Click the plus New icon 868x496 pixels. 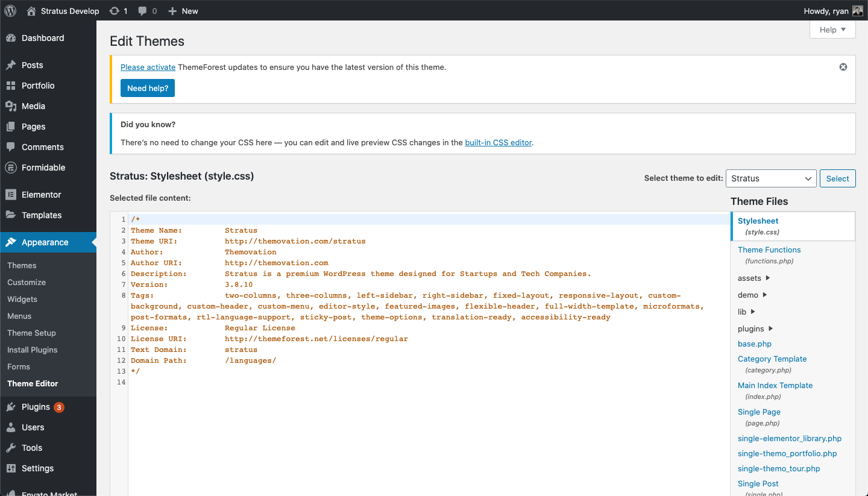(x=172, y=11)
